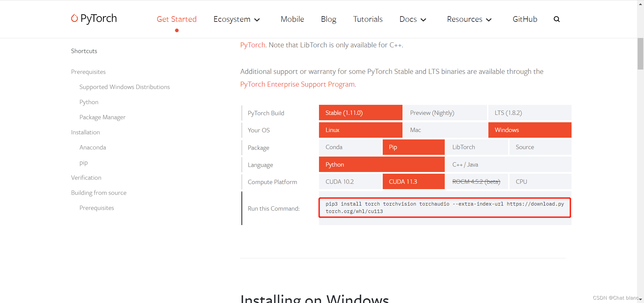Jump to Package Manager shortcut
Image resolution: width=644 pixels, height=303 pixels.
tap(102, 117)
